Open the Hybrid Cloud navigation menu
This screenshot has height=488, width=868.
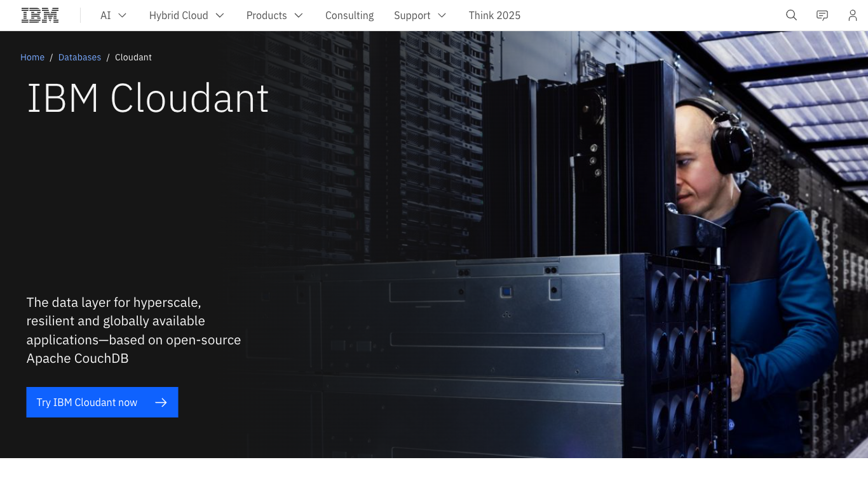[187, 15]
